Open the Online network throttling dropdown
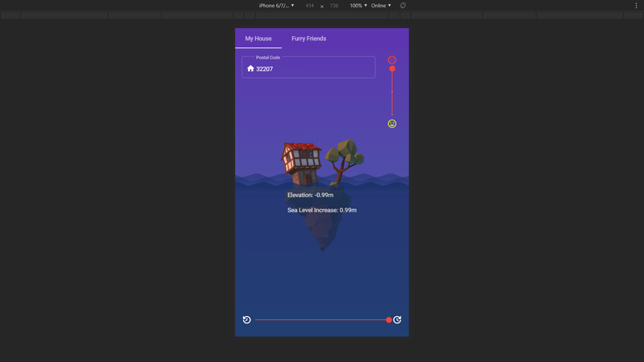 (x=381, y=6)
